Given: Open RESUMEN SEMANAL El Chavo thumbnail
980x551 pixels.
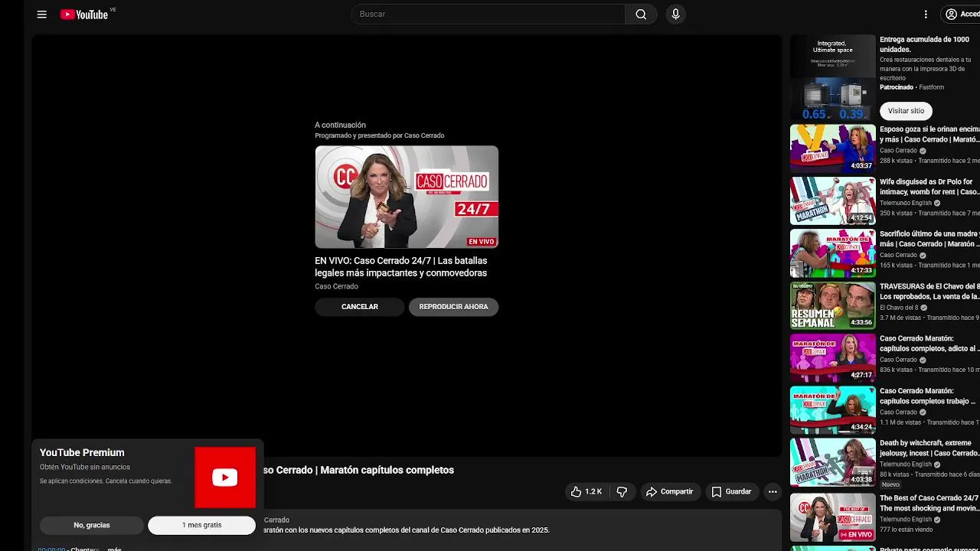Looking at the screenshot, I should [x=833, y=305].
